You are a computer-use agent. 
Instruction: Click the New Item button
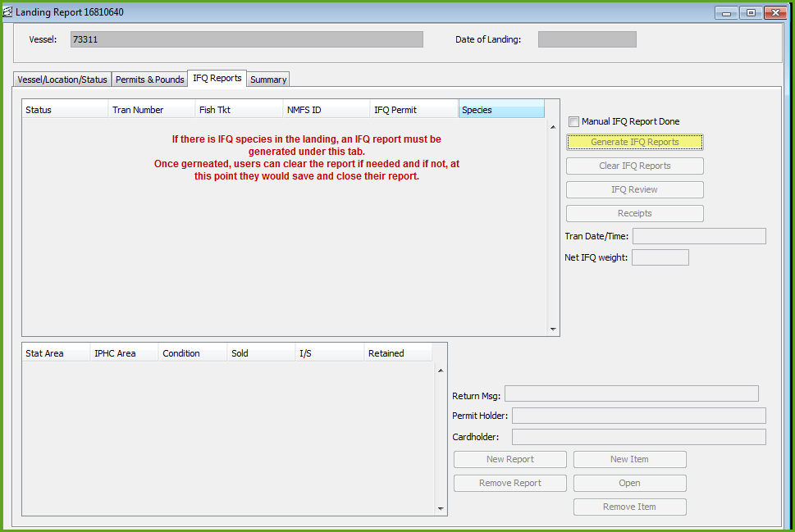(x=630, y=459)
